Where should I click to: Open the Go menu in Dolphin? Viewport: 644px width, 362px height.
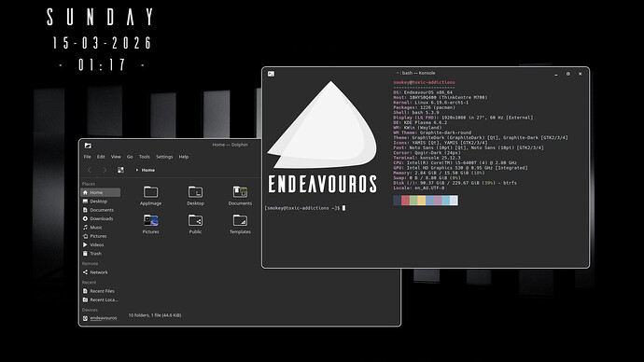pos(130,157)
